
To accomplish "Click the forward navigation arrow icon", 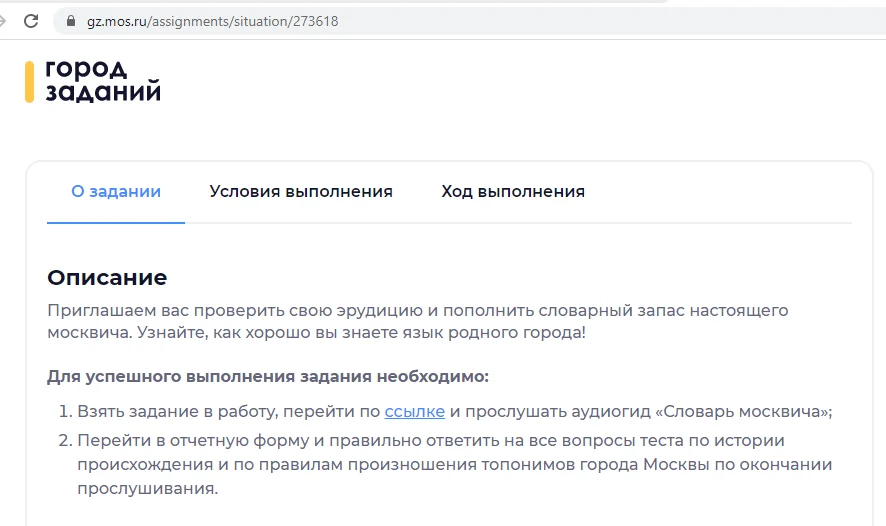I will (2, 21).
